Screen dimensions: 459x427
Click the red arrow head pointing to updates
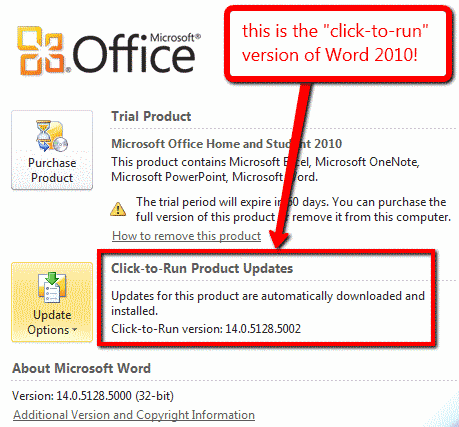[279, 240]
